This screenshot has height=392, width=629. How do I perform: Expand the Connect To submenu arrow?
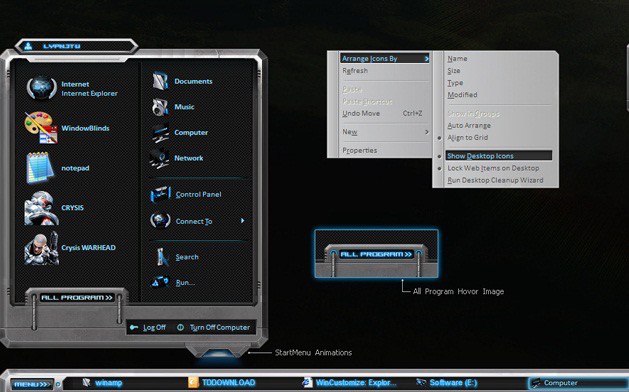242,221
